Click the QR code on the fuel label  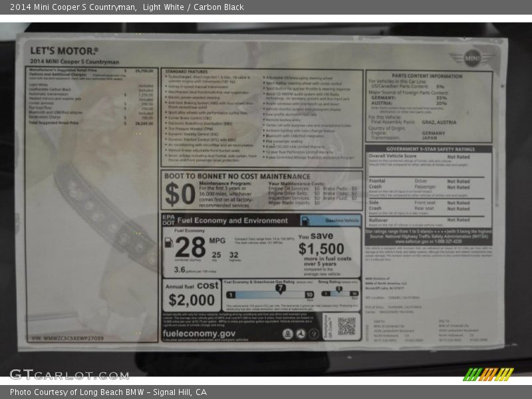[346, 326]
